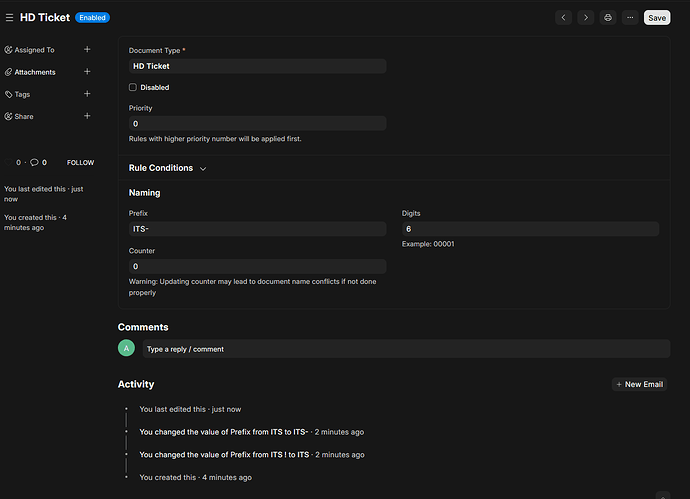Click the New Email button
Viewport: 690px width, 499px height.
point(639,384)
